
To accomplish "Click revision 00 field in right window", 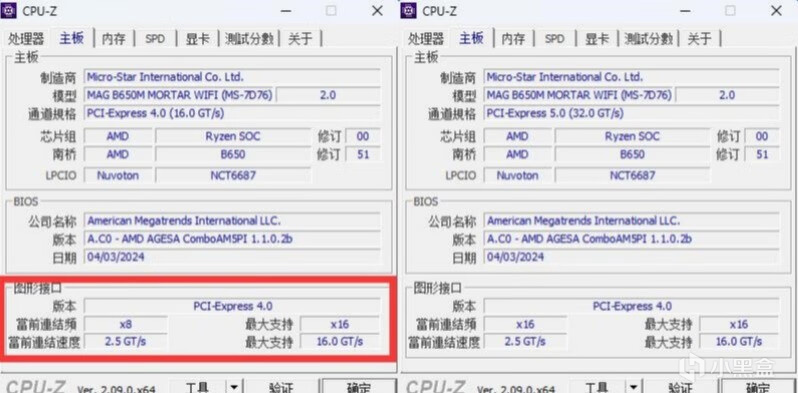I will pos(762,136).
